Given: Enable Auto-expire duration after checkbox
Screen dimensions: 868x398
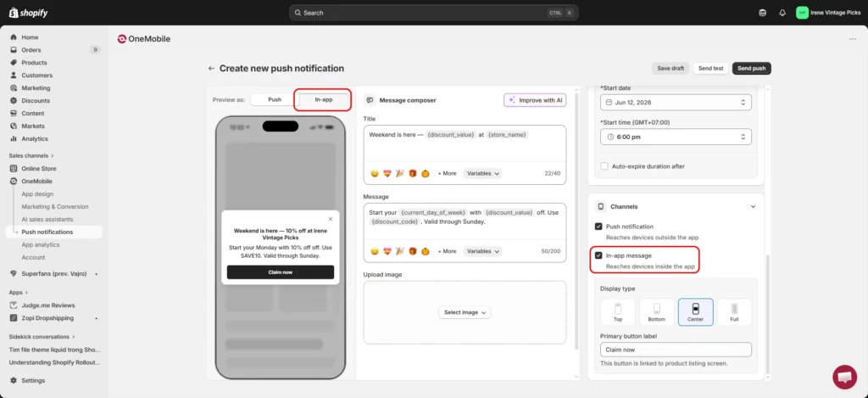Looking at the screenshot, I should coord(604,166).
